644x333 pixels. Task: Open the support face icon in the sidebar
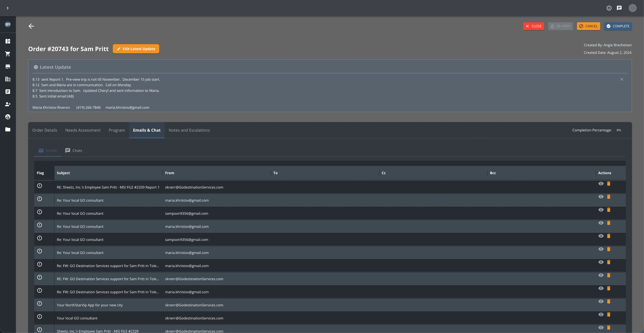click(x=8, y=117)
